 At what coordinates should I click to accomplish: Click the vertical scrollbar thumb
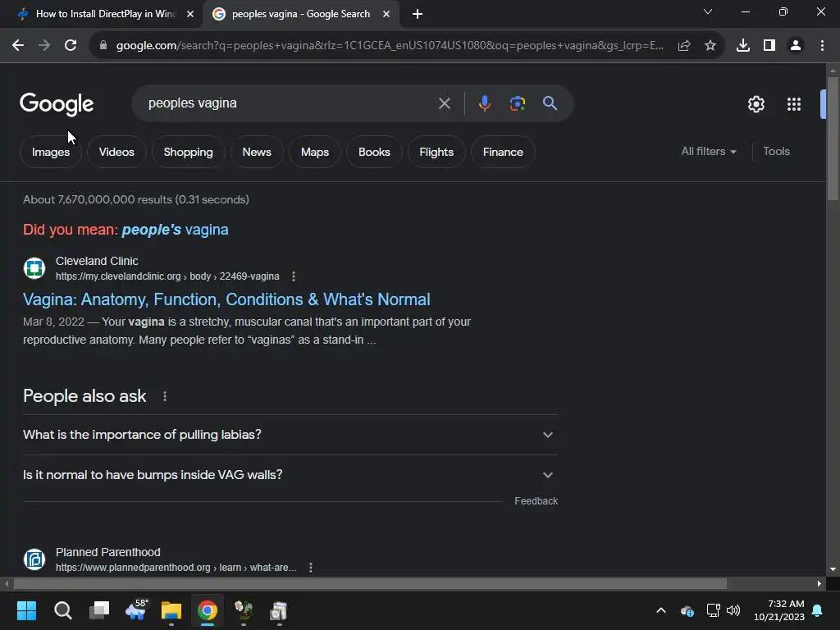(833, 138)
